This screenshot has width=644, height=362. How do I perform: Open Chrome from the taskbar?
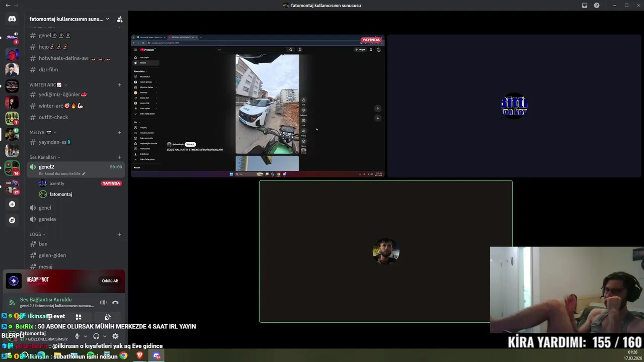click(x=124, y=356)
